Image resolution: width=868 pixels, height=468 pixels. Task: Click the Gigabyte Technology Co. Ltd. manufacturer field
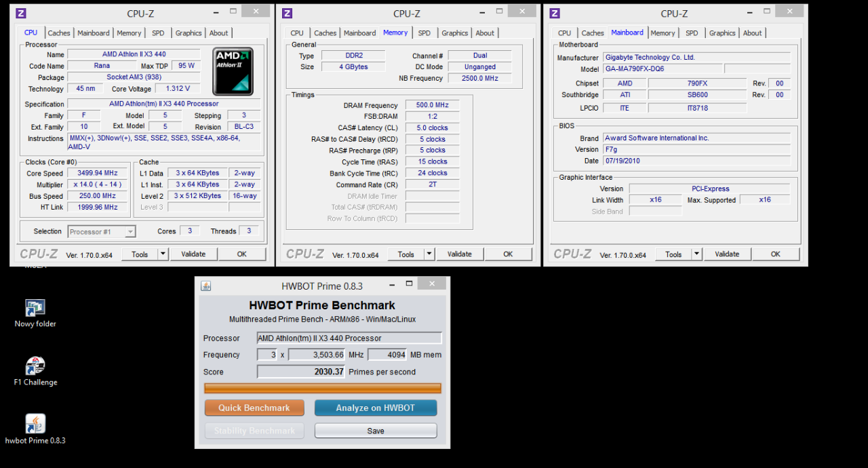[696, 58]
